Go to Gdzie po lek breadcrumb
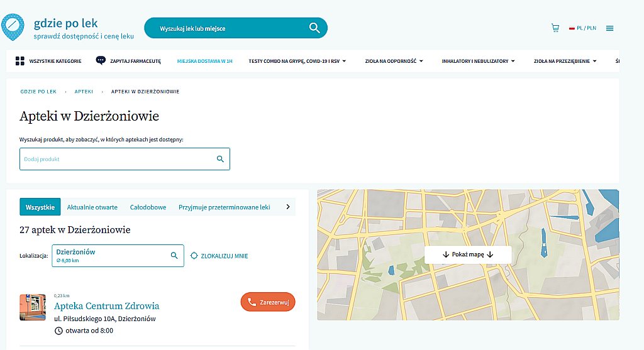644x350 pixels. click(38, 92)
